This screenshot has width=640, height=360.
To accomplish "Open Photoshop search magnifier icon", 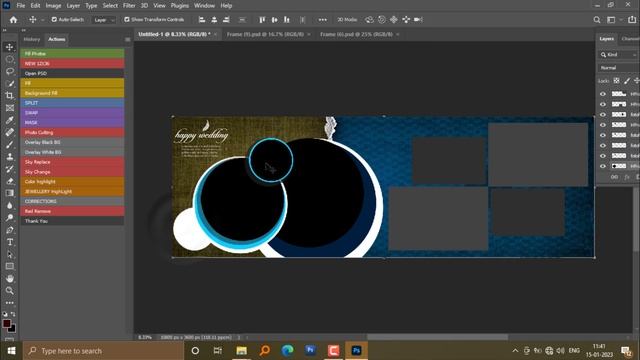I will [x=597, y=20].
